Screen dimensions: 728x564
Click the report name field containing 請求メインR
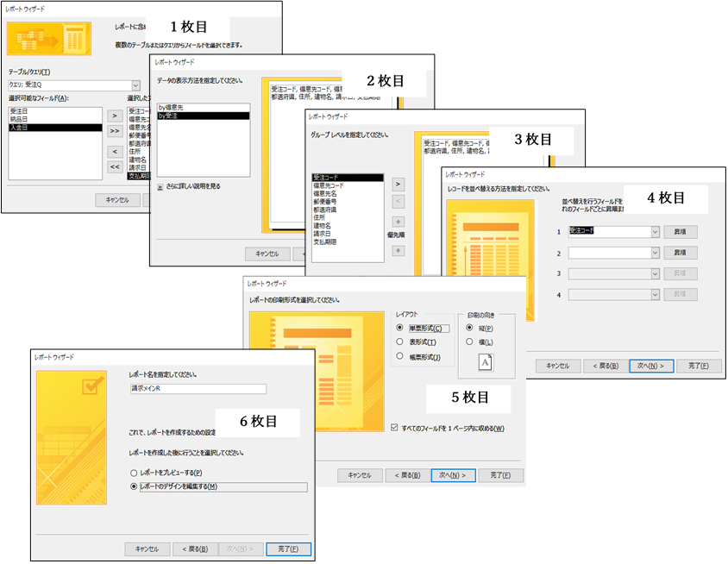[x=197, y=389]
